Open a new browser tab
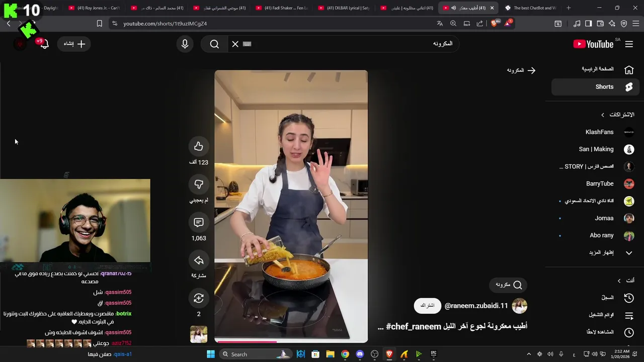Screen dimensions: 644x362 (569, 8)
